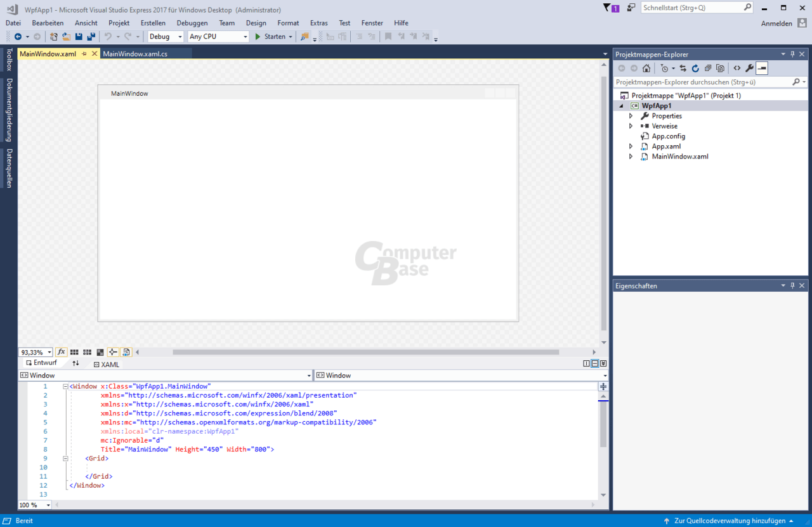Viewport: 812px width, 527px height.
Task: Start debugging with the green Starten button
Action: 270,36
